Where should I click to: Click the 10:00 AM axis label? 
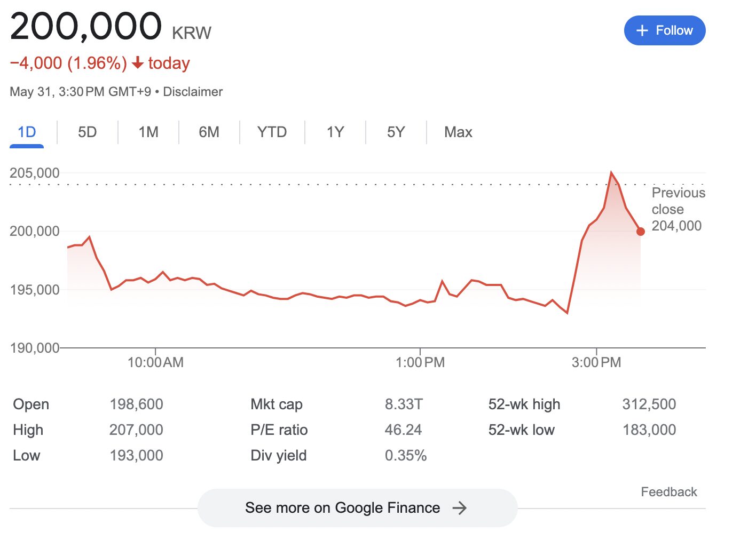pyautogui.click(x=155, y=362)
